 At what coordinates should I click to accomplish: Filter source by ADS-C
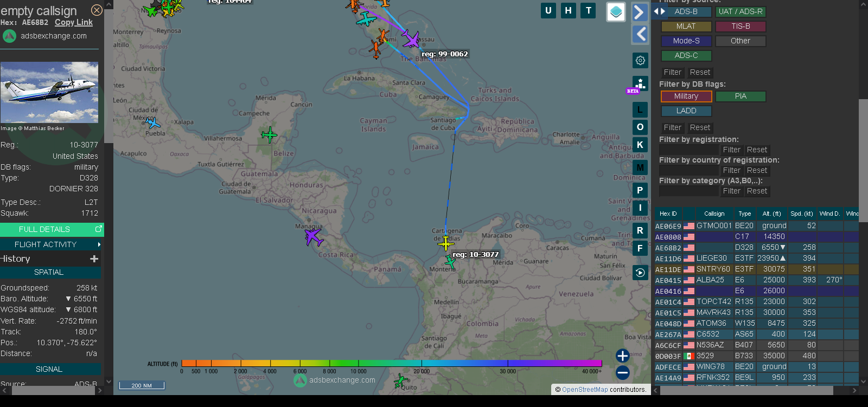(x=686, y=55)
